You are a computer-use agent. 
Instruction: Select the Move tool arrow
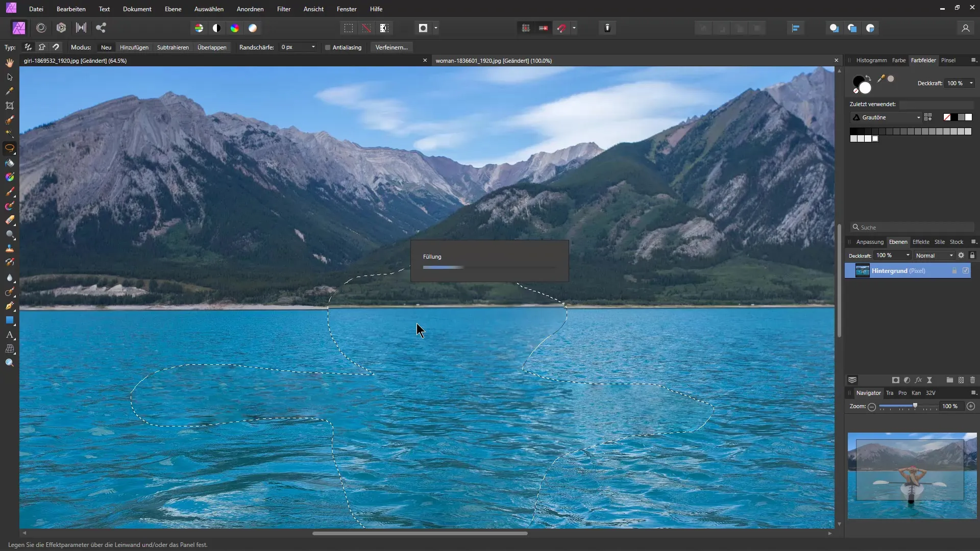click(x=10, y=77)
